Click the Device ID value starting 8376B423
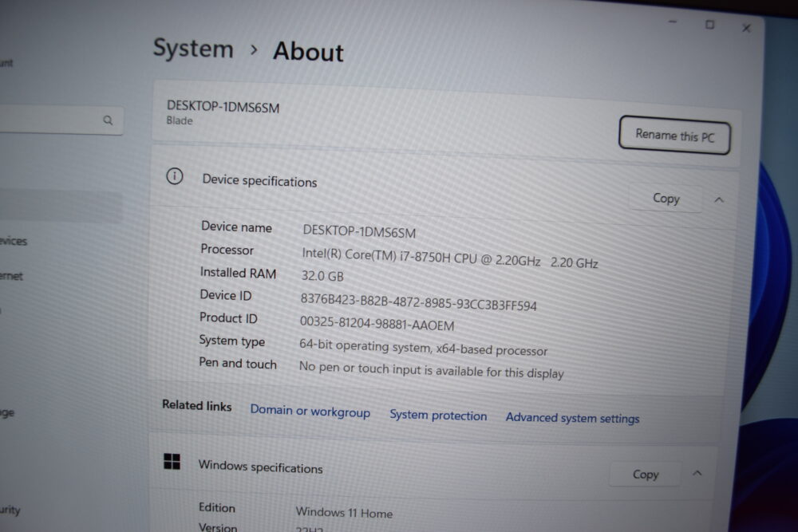This screenshot has width=798, height=532. 418,301
